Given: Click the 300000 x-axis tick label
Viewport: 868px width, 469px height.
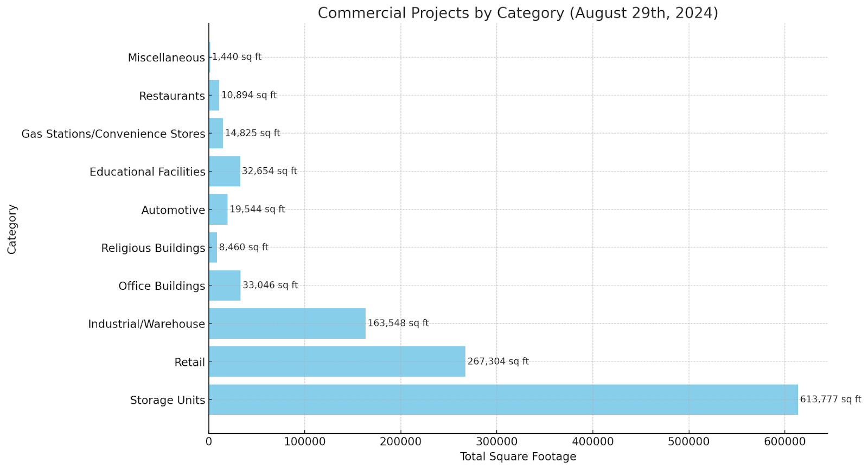Looking at the screenshot, I should click(x=496, y=442).
